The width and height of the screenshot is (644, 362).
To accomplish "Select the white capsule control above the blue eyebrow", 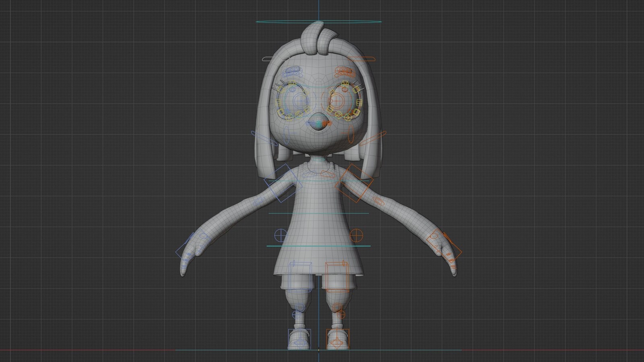I will click(x=276, y=59).
